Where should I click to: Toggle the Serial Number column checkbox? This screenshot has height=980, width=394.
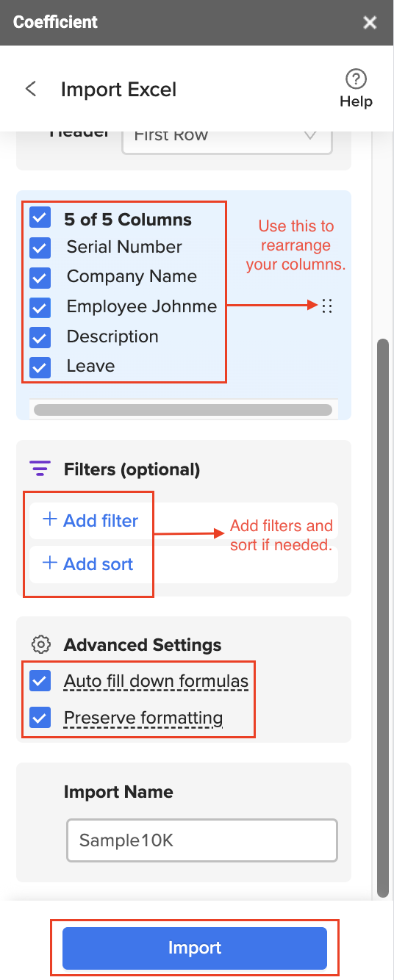pos(40,248)
